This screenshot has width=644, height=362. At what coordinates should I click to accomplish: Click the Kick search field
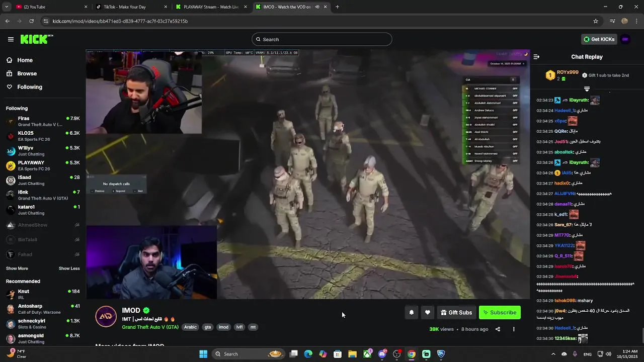[322, 39]
